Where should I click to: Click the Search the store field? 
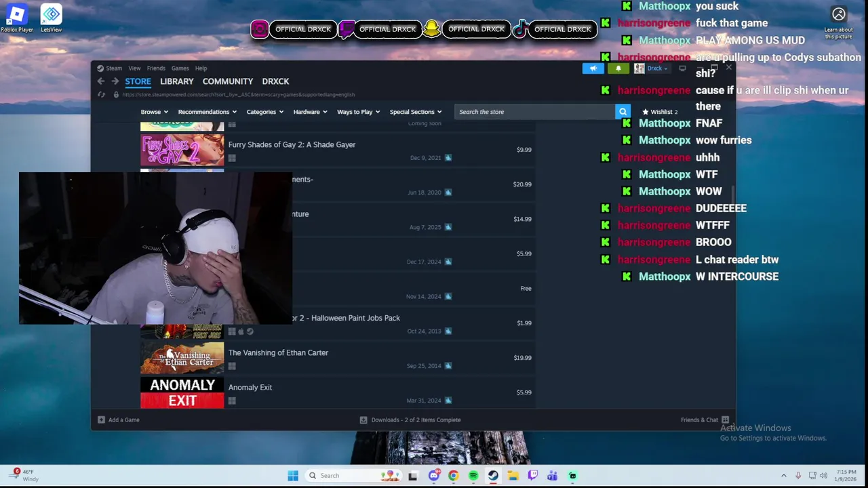tap(535, 112)
